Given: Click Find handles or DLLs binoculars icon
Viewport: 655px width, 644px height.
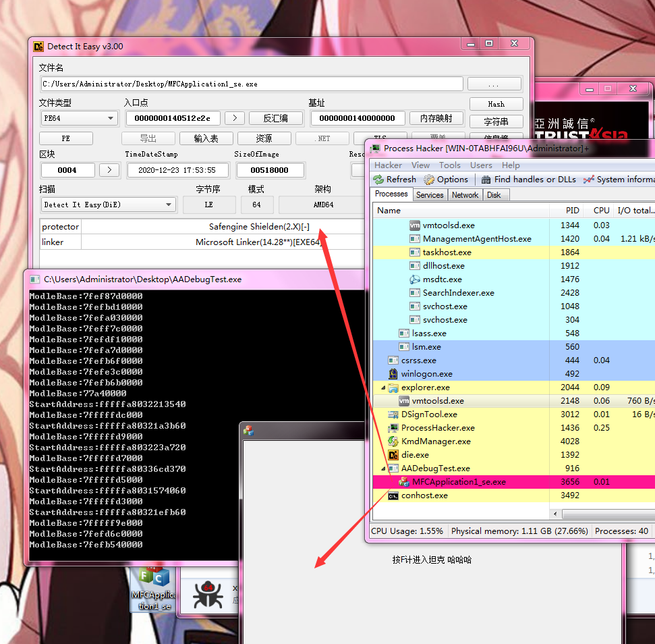Looking at the screenshot, I should (486, 180).
